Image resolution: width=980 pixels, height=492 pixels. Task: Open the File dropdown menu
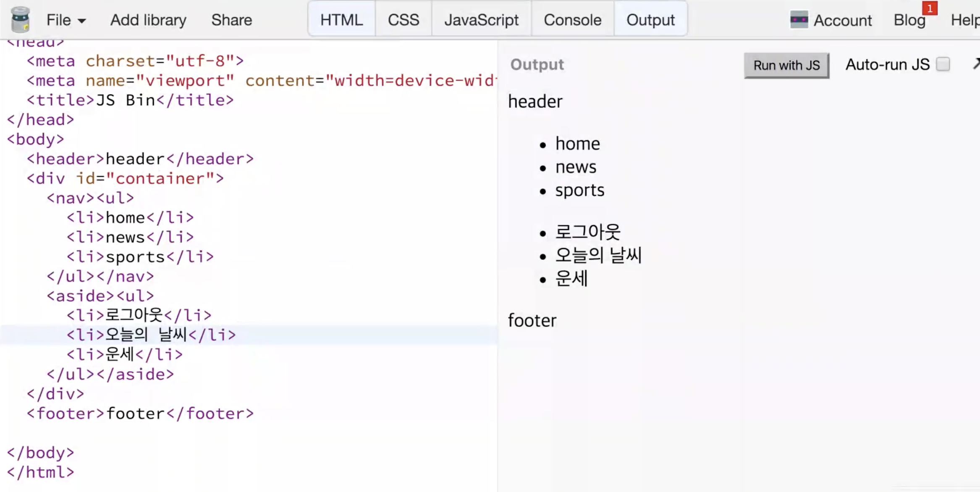(x=66, y=20)
